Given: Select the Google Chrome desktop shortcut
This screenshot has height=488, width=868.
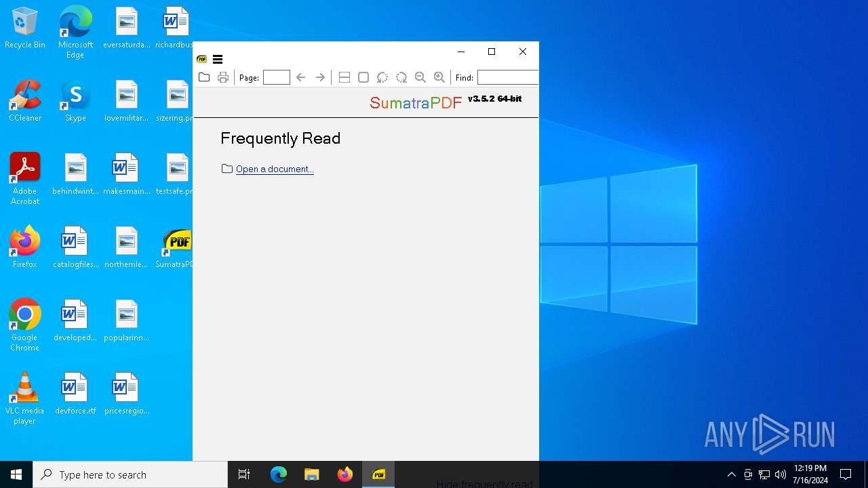Looking at the screenshot, I should [x=25, y=325].
